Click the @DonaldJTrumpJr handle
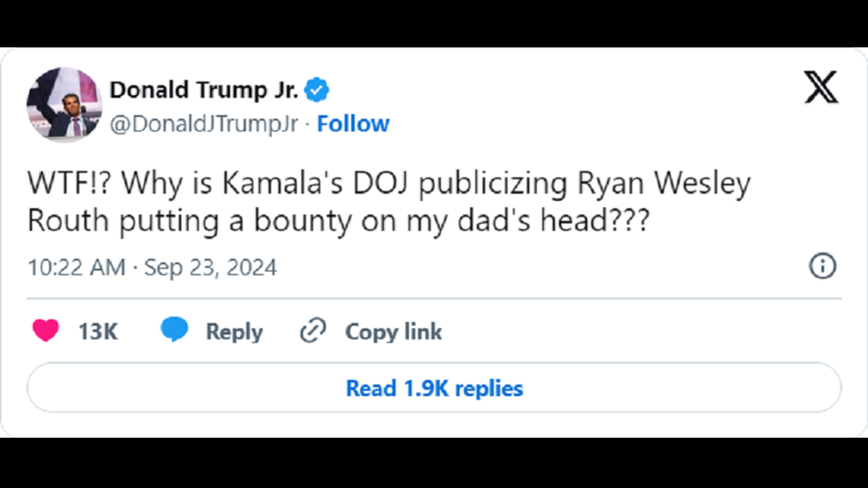The width and height of the screenshot is (868, 488). pos(203,124)
